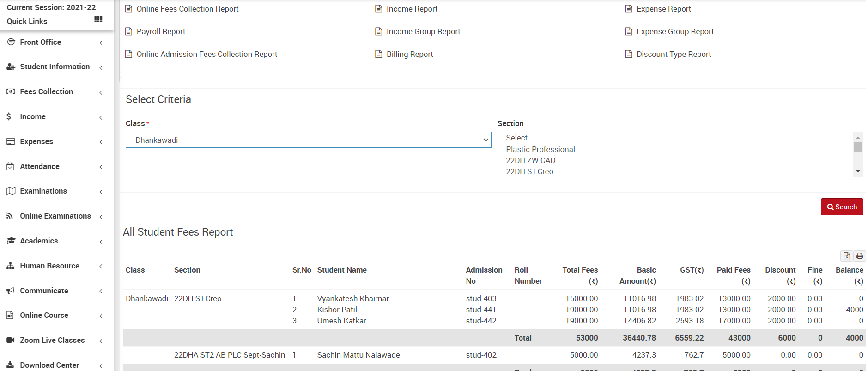This screenshot has width=868, height=371.
Task: Open the Class dropdown showing Dhankawadi
Action: point(308,140)
